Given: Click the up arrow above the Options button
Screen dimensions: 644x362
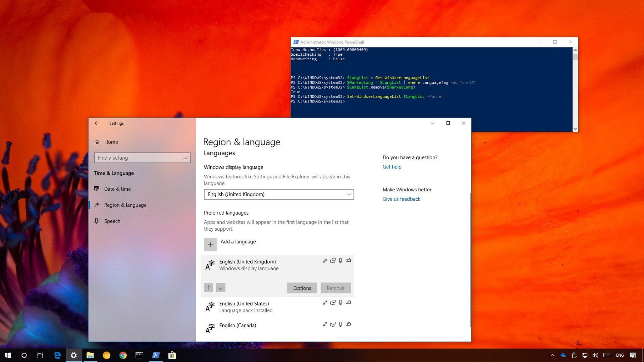Looking at the screenshot, I should [x=208, y=287].
